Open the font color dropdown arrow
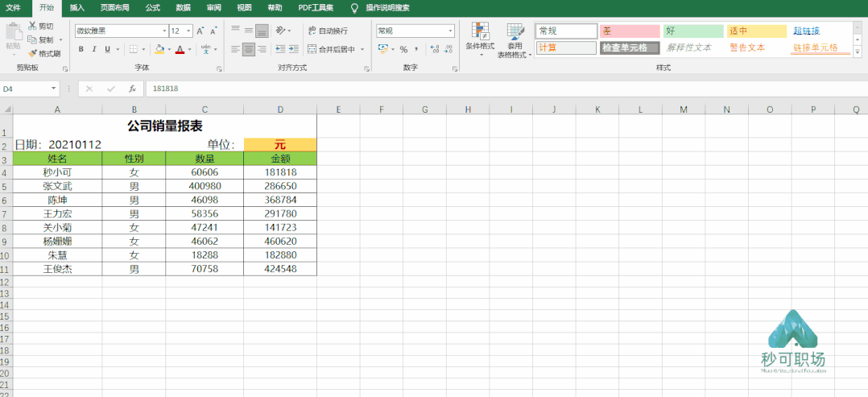 pyautogui.click(x=189, y=49)
